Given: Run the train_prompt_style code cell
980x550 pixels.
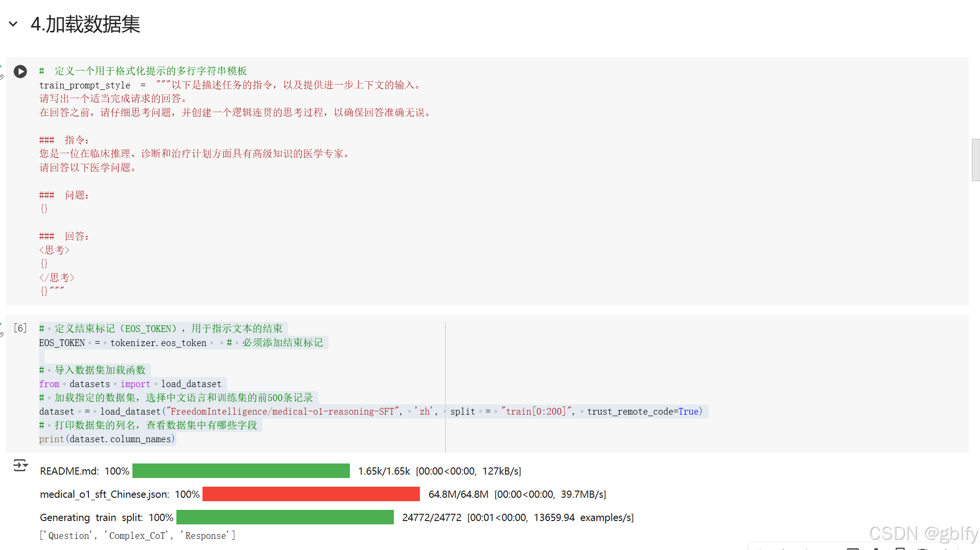Looking at the screenshot, I should [20, 72].
